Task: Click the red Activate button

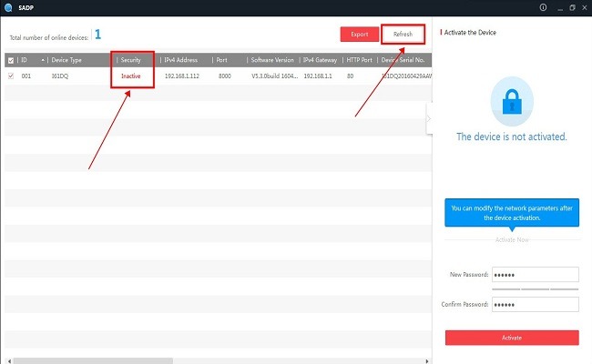Action: pos(511,338)
